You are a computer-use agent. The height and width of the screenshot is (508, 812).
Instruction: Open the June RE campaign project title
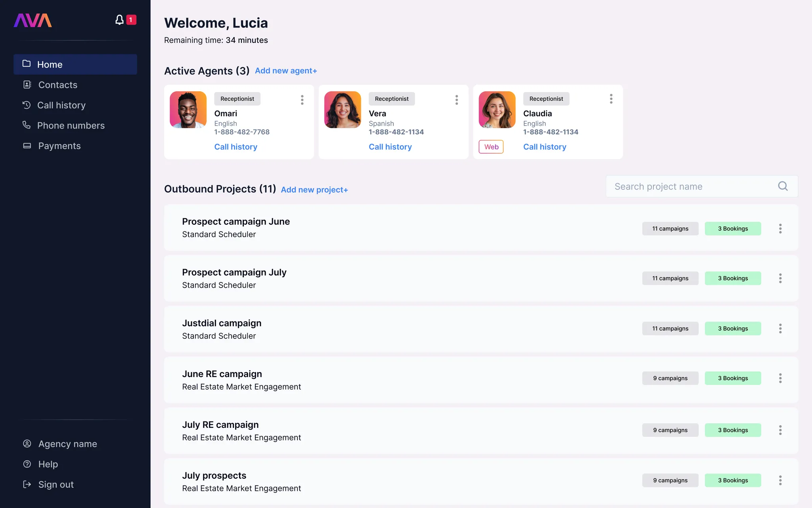(x=222, y=374)
